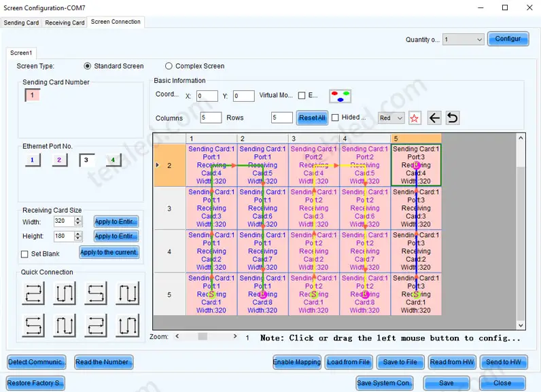
Task: Select grid row header 2
Action: point(169,166)
